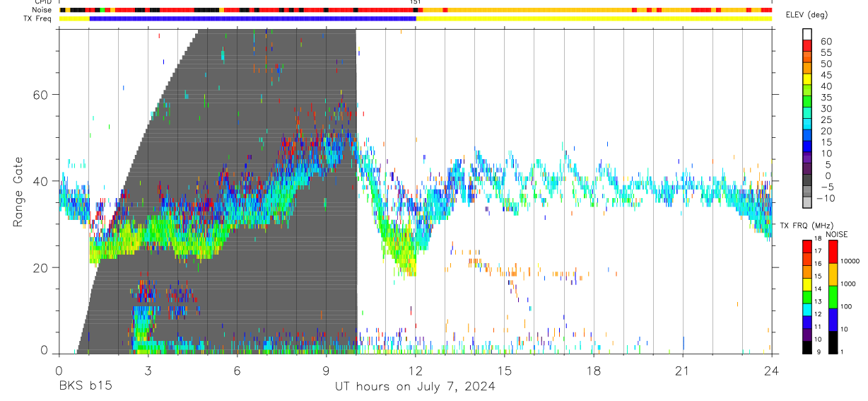Click the cyan segment of the TX FRQ color bar
This screenshot has height=401, width=868.
(x=807, y=309)
